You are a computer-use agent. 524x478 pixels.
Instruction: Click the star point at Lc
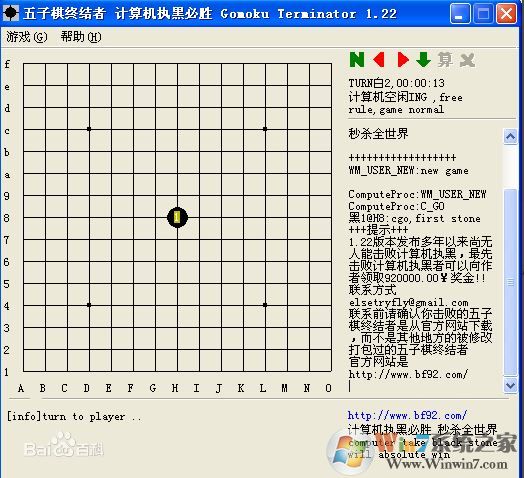click(x=265, y=129)
